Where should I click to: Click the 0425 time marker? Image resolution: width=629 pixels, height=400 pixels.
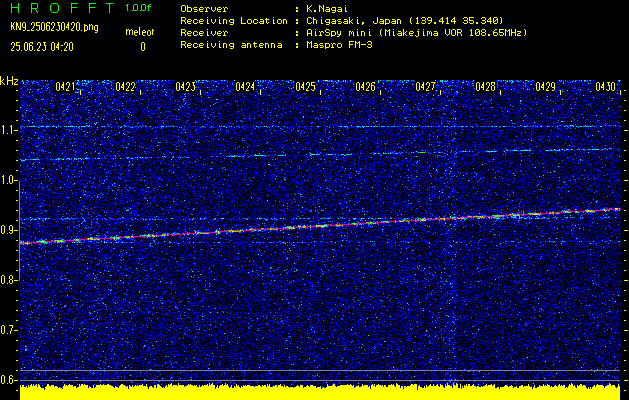coord(305,86)
